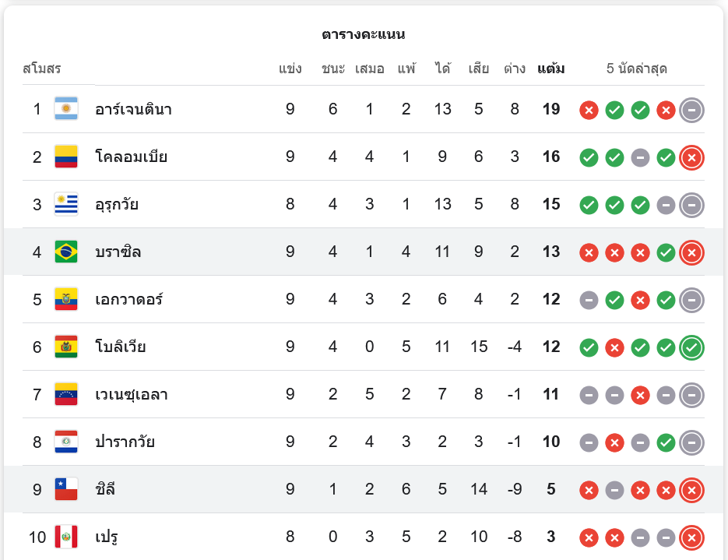Click Paraguay's only green win icon

[x=666, y=442]
